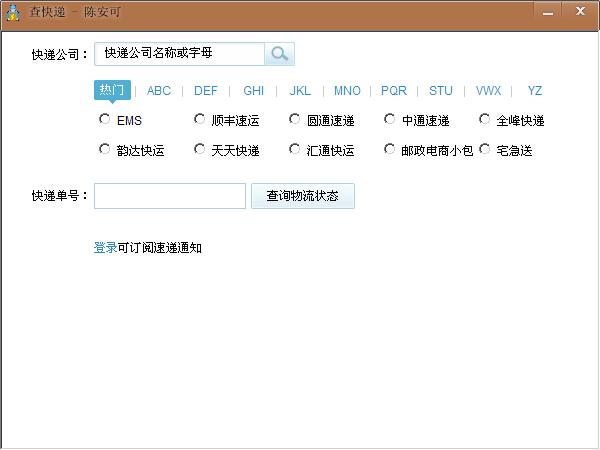Open the DEF letter tab

click(205, 91)
